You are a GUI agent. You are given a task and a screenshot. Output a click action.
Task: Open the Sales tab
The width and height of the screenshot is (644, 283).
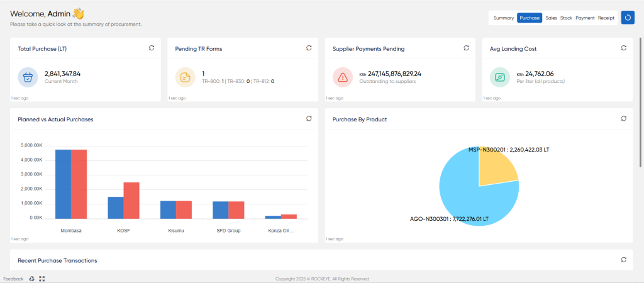[551, 18]
